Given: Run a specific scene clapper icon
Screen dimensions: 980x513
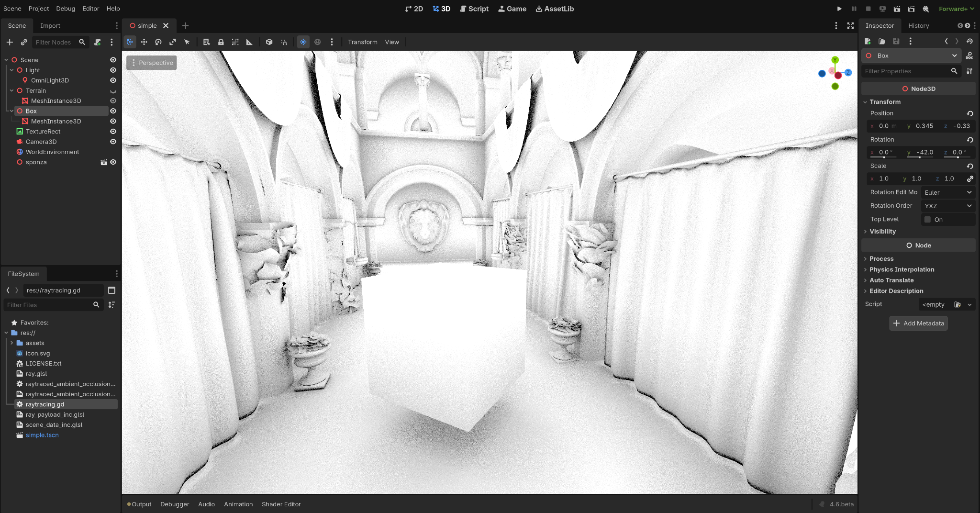Looking at the screenshot, I should [911, 9].
